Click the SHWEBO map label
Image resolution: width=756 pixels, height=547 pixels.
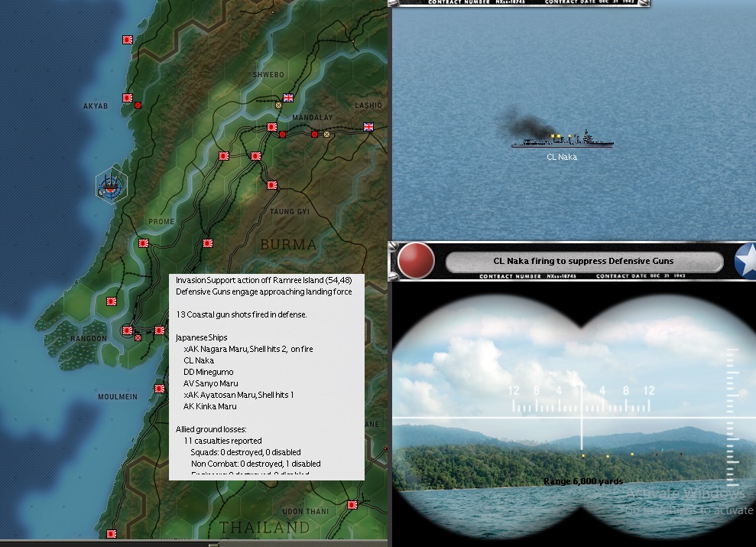pos(268,75)
